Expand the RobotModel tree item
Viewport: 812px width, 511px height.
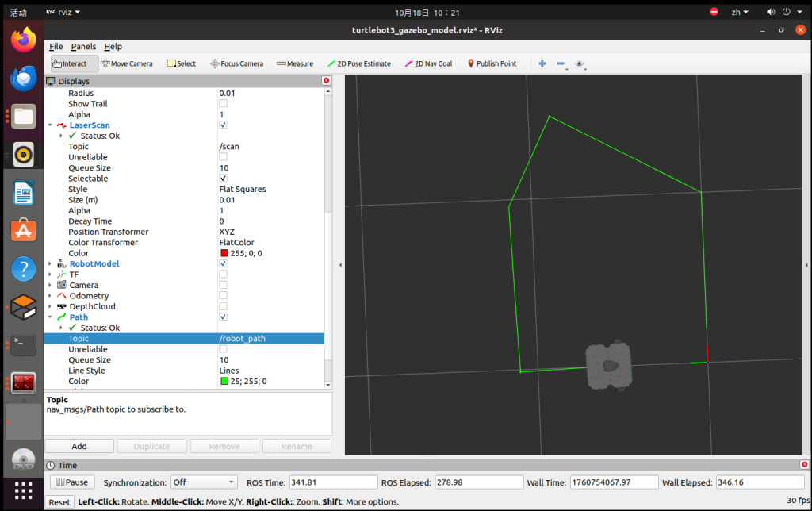coord(51,263)
